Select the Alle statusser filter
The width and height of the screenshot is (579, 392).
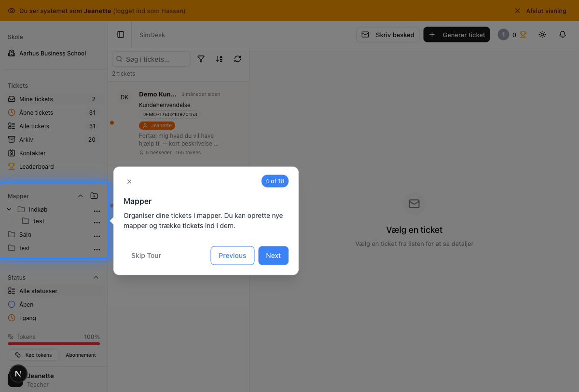point(54,291)
